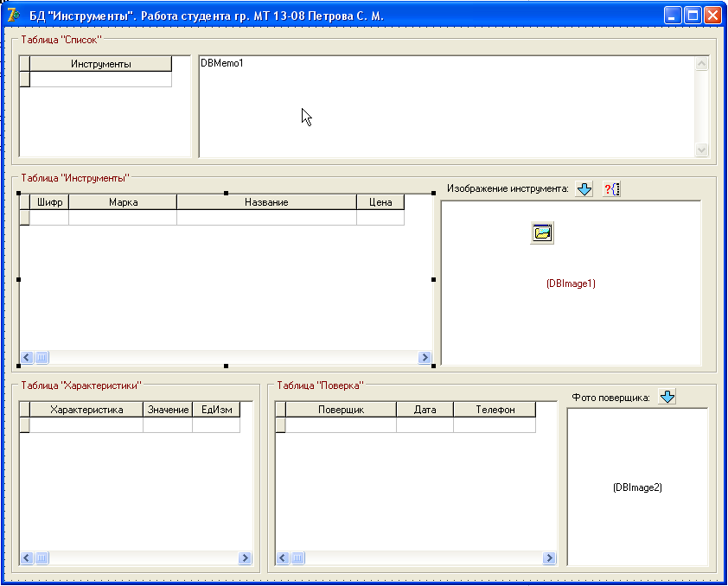Click the Дата column header

[x=425, y=410]
